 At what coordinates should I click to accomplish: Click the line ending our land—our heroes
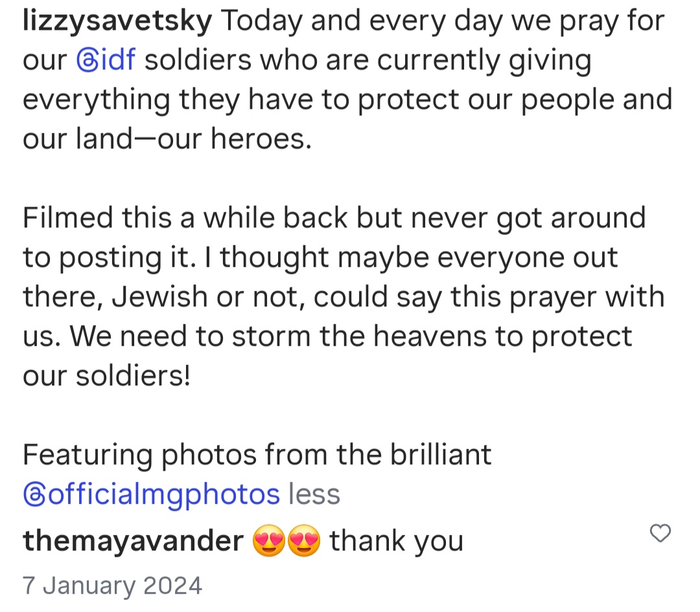pyautogui.click(x=167, y=139)
